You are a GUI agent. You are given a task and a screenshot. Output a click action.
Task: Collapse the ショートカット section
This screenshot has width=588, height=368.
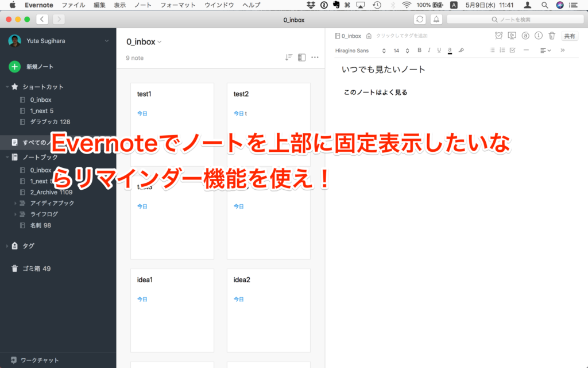(x=7, y=87)
